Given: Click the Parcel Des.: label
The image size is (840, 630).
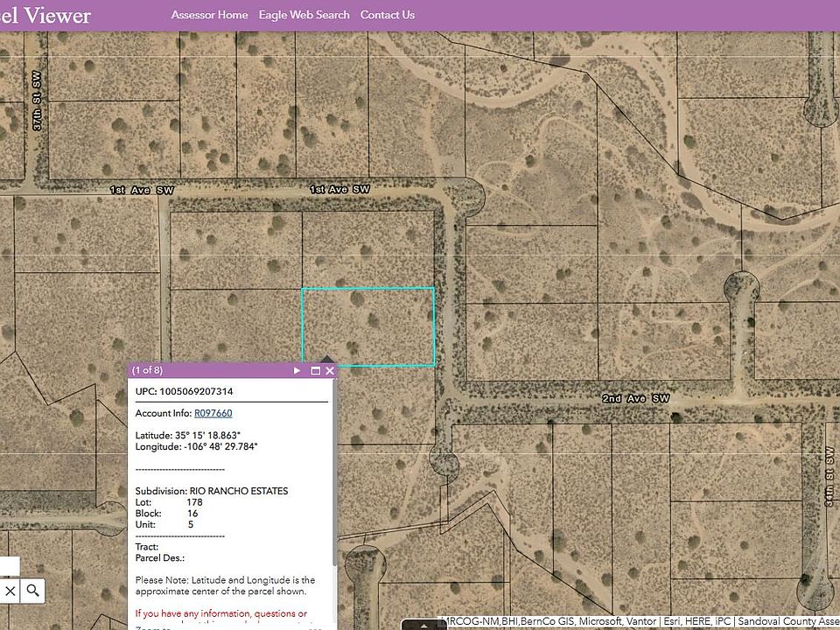Looking at the screenshot, I should [x=159, y=557].
